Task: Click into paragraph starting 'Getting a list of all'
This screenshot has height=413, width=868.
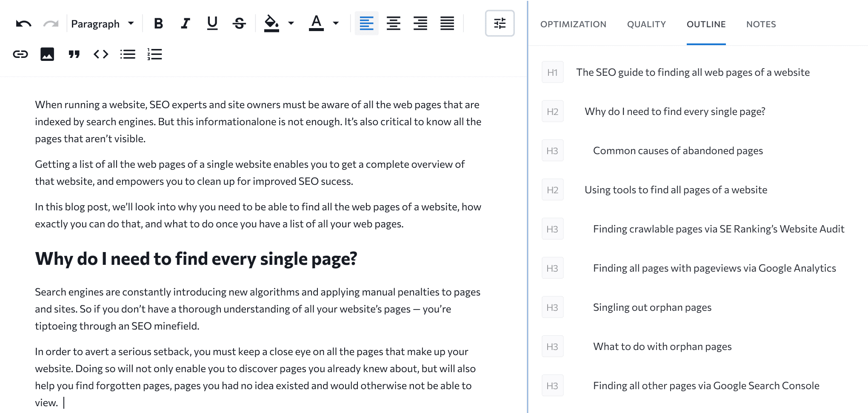Action: point(250,173)
